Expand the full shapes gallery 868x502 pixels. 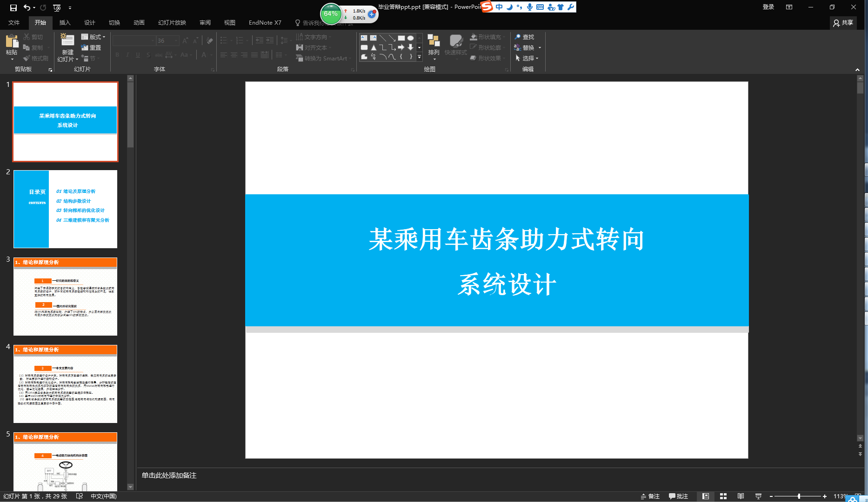tap(419, 57)
